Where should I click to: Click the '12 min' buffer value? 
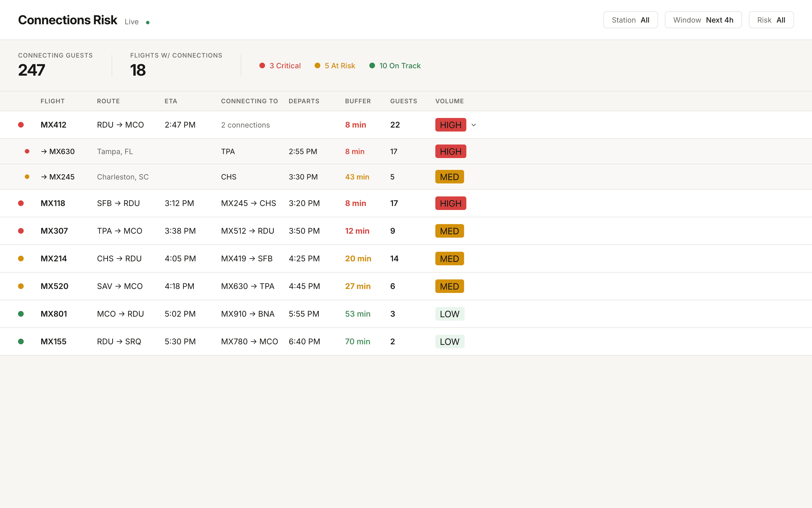pyautogui.click(x=357, y=231)
